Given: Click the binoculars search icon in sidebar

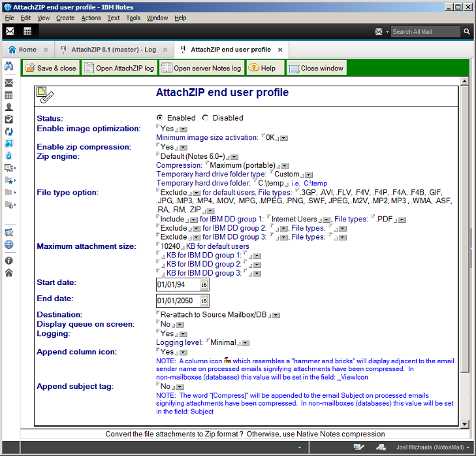Looking at the screenshot, I should (x=9, y=67).
